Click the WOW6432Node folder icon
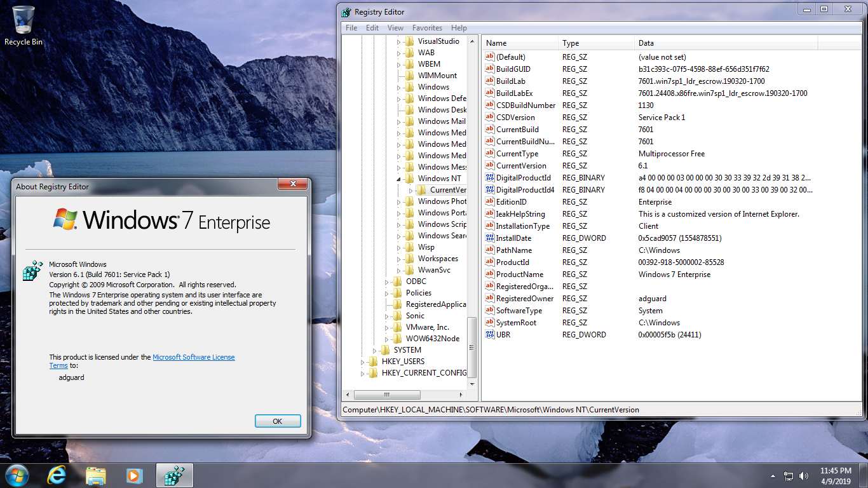This screenshot has height=488, width=868. pos(398,339)
